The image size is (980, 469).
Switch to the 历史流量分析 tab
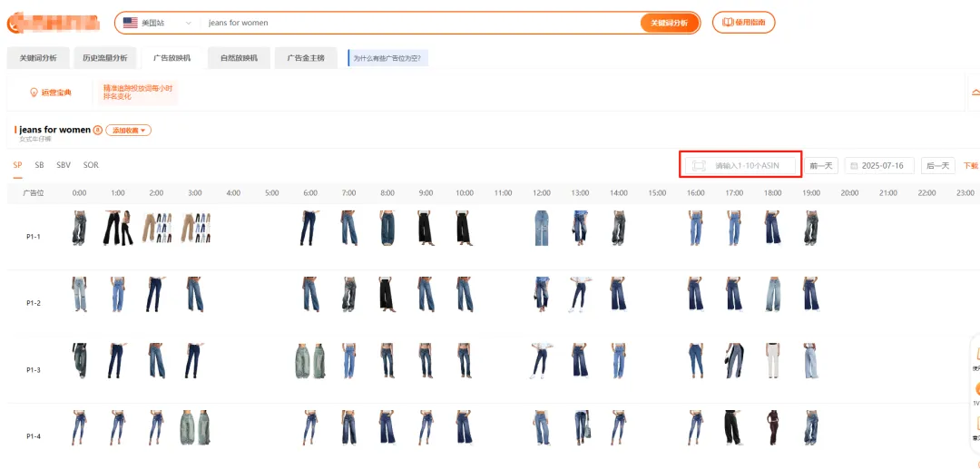pyautogui.click(x=105, y=58)
